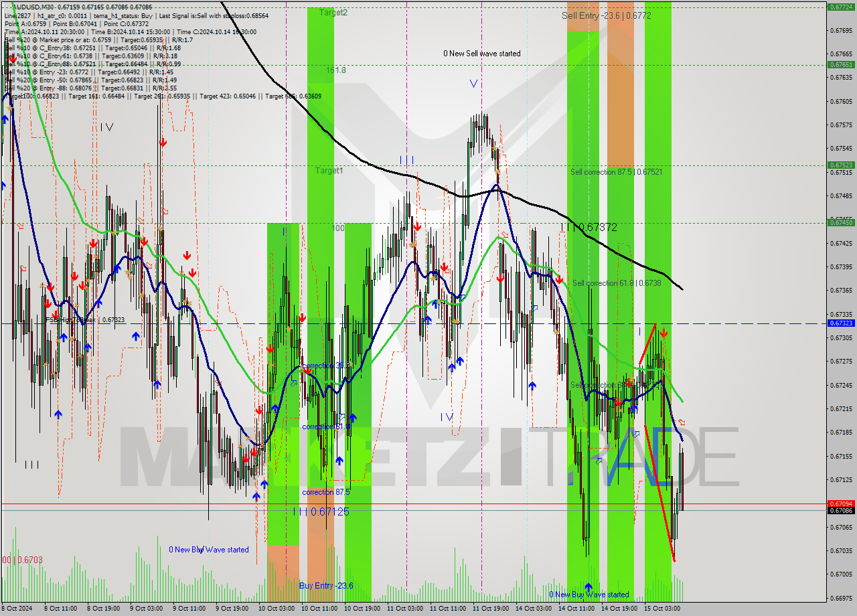
Task: Select 'Sell %20 @ Market price' line
Action: coord(98,40)
